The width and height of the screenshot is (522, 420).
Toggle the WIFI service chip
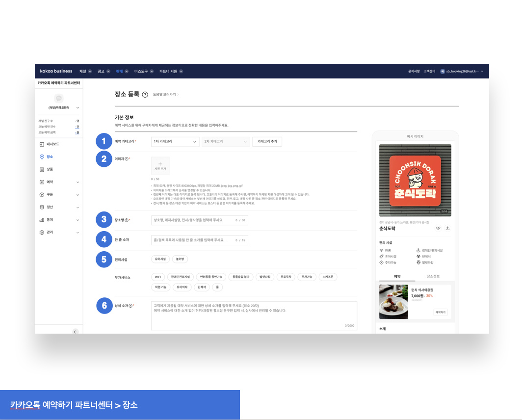[x=157, y=277]
